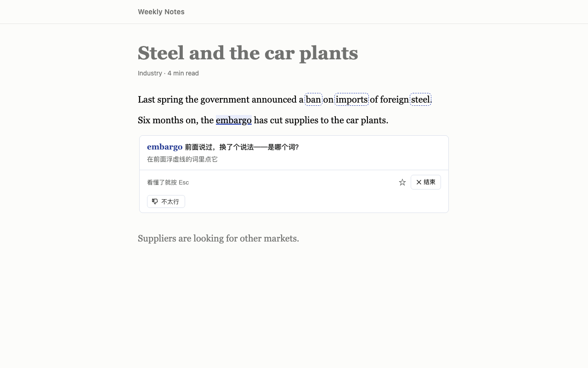Select the dashed-outlined word "ban"
The width and height of the screenshot is (588, 368).
pyautogui.click(x=314, y=99)
